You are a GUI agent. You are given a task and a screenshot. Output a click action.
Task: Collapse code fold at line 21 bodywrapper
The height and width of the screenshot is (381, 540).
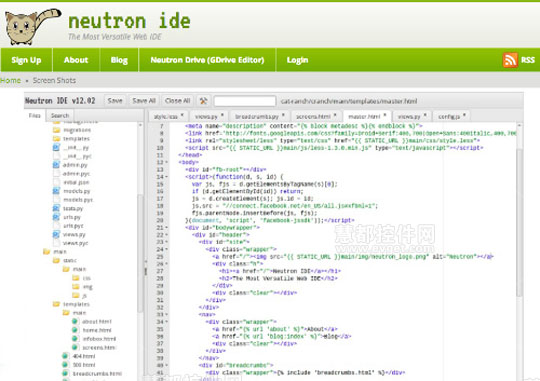point(167,227)
